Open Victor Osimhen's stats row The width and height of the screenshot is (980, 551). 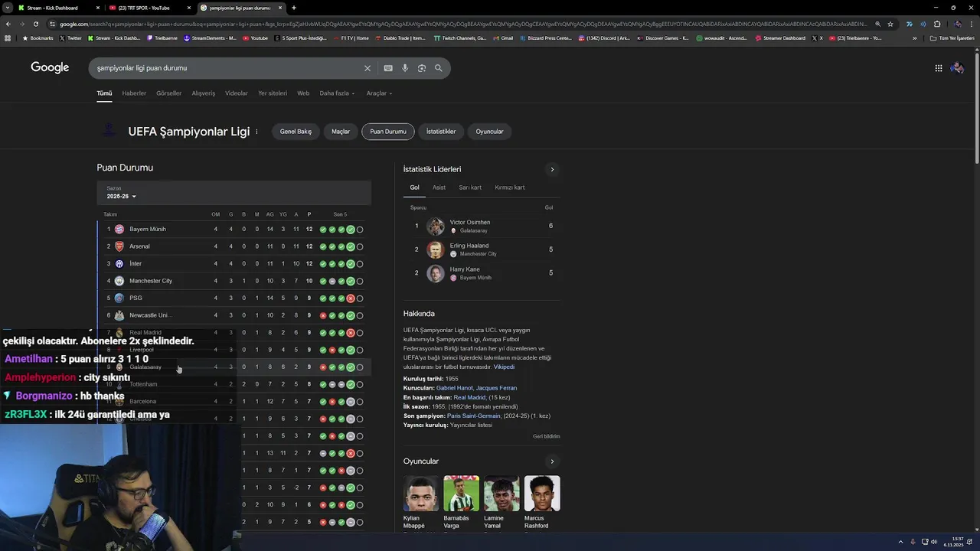coord(482,226)
